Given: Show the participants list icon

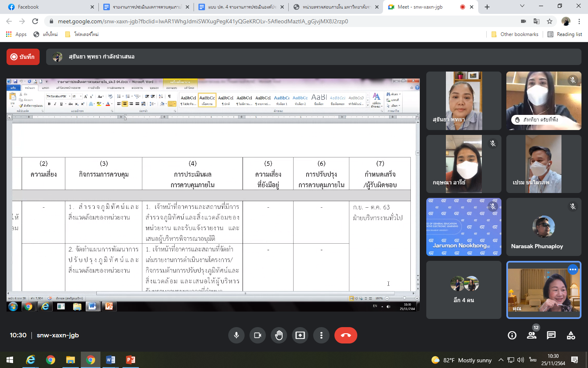Looking at the screenshot, I should click(531, 335).
